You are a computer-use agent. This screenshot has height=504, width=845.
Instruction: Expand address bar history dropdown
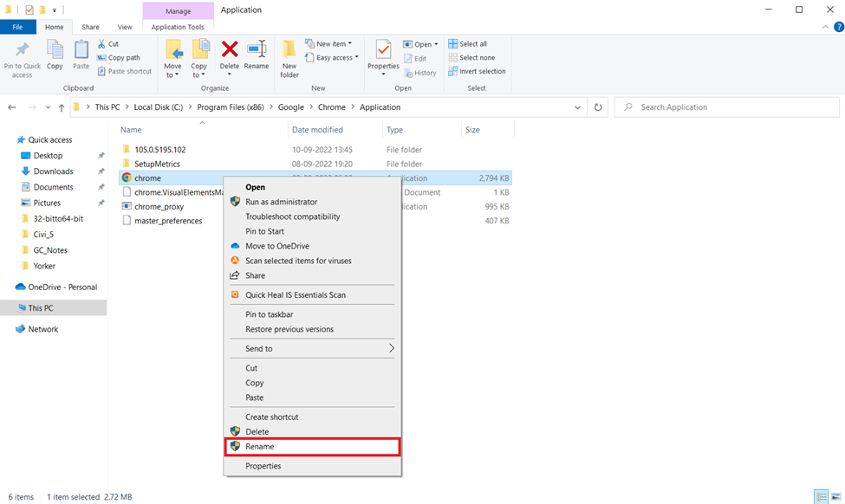[578, 107]
